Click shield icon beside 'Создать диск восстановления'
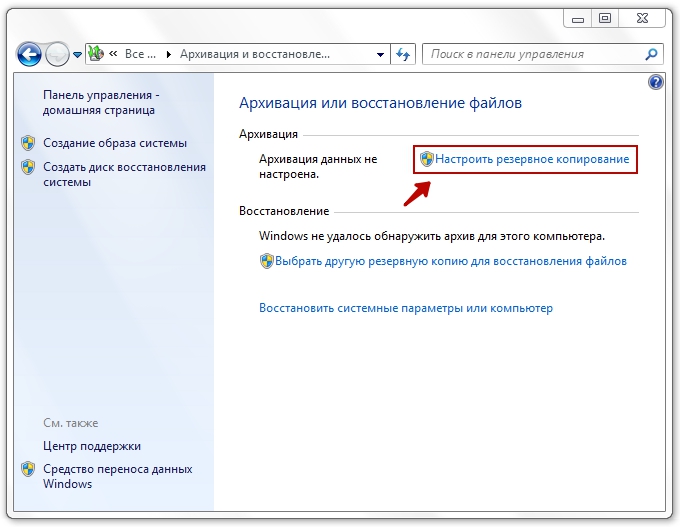680x527 pixels. (28, 167)
